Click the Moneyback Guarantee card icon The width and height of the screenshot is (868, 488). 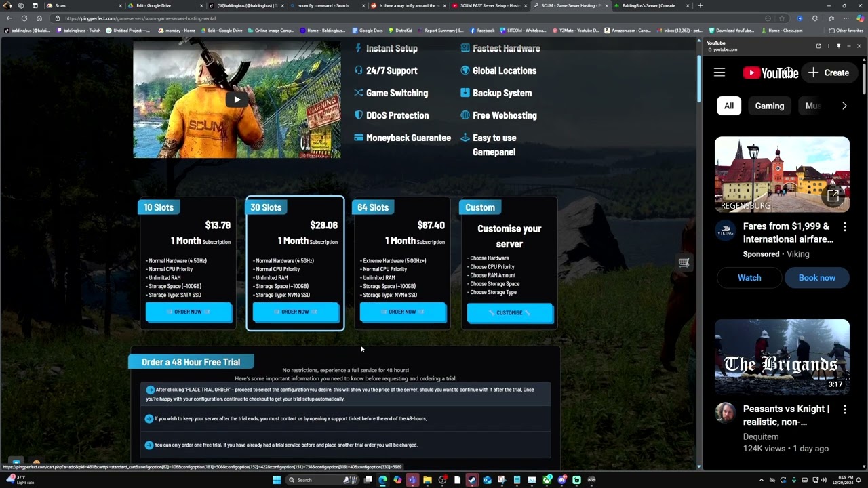tap(359, 138)
